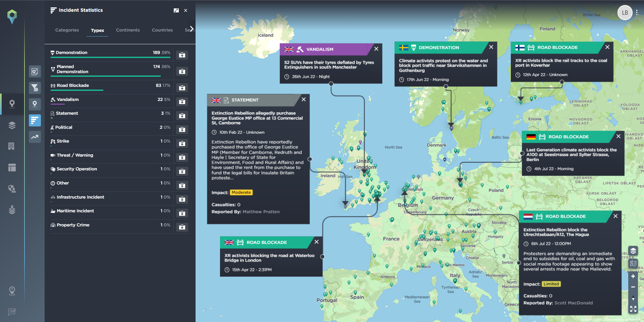Close the Statement incident card

click(304, 100)
